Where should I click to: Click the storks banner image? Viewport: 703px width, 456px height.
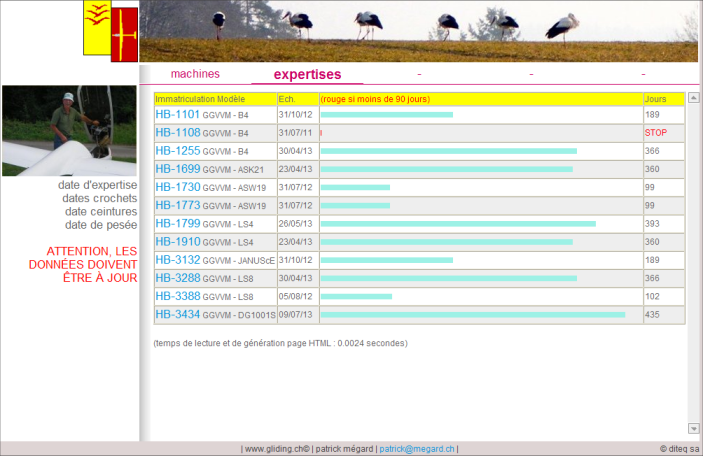pos(419,31)
